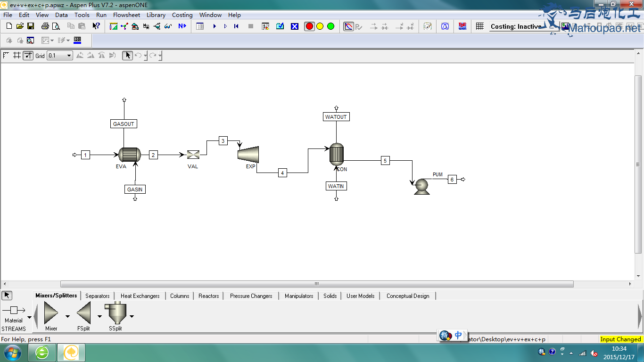The height and width of the screenshot is (362, 644).
Task: Select the EVA heat exchanger block
Action: (130, 155)
